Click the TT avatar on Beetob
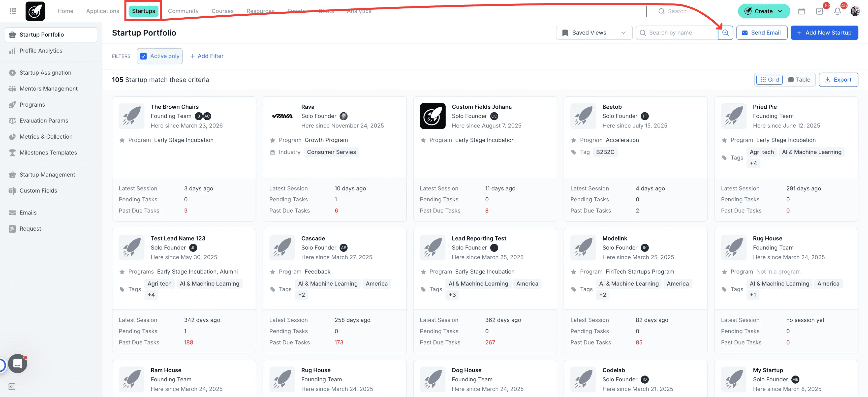This screenshot has height=397, width=868. (x=645, y=116)
